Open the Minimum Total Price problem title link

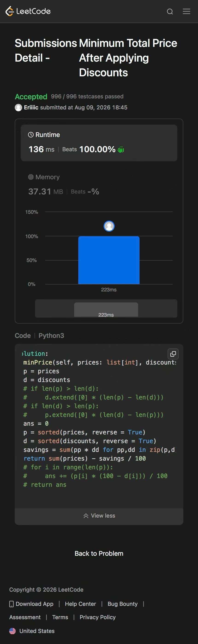click(128, 58)
